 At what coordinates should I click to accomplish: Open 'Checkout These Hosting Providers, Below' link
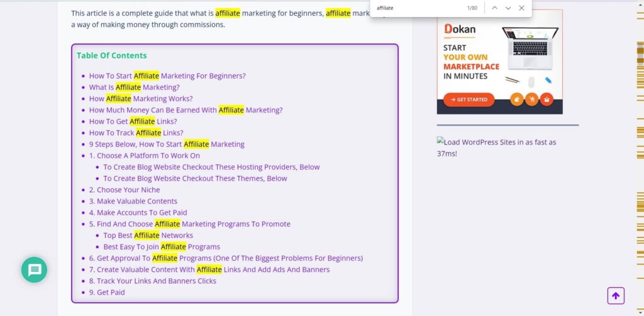coord(211,167)
